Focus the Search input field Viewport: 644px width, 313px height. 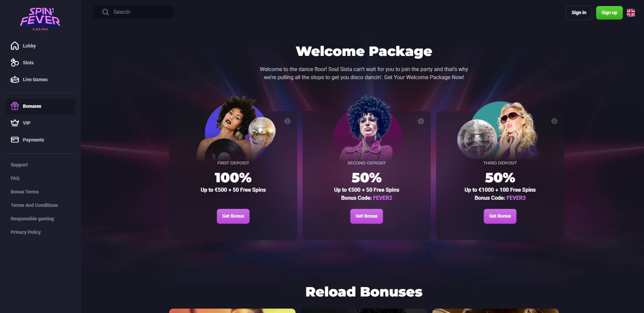[134, 12]
